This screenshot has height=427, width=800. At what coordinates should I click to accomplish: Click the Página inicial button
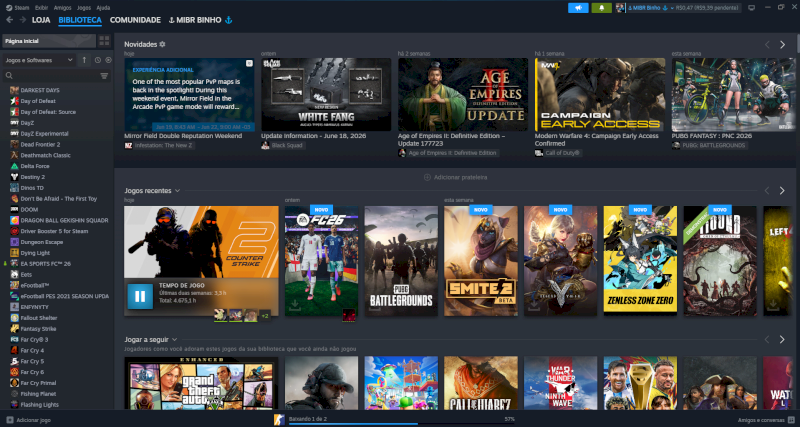(x=49, y=41)
